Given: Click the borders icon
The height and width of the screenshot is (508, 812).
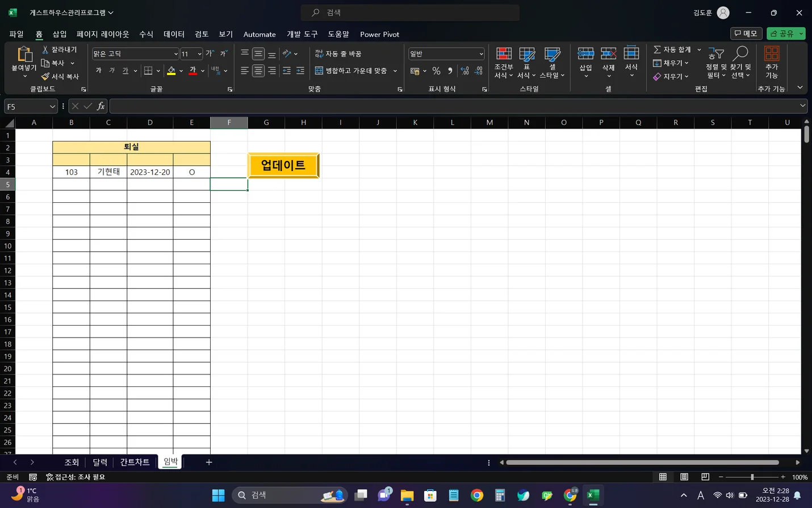Looking at the screenshot, I should (148, 70).
